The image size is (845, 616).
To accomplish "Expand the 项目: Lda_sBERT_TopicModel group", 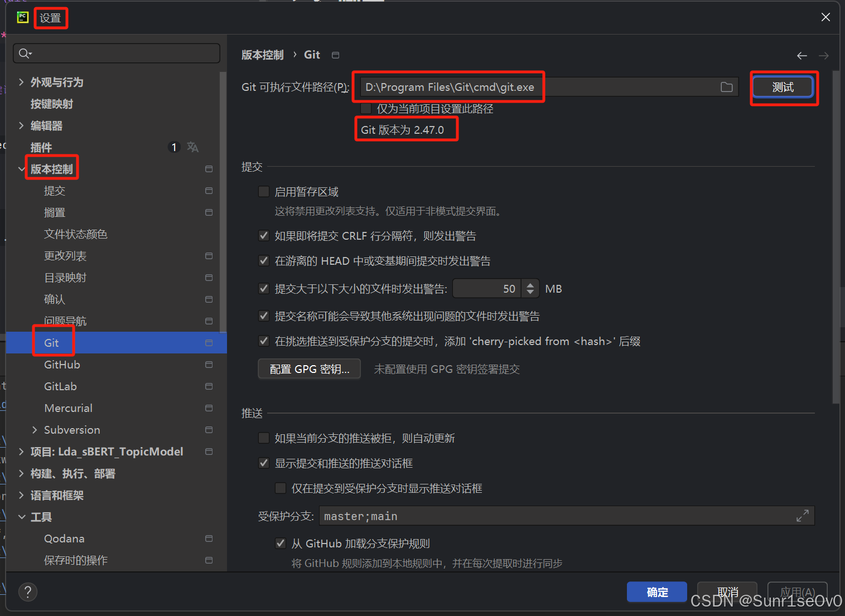I will pyautogui.click(x=21, y=452).
